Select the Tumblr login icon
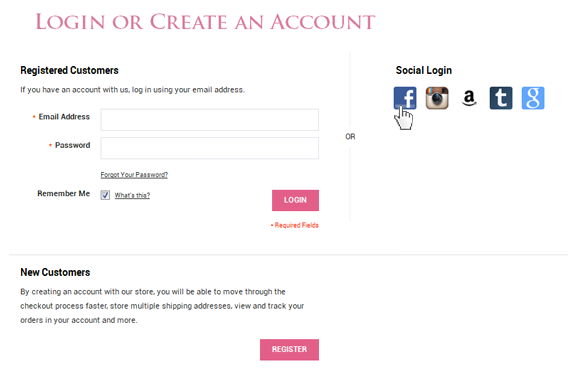568x378 pixels. [501, 98]
